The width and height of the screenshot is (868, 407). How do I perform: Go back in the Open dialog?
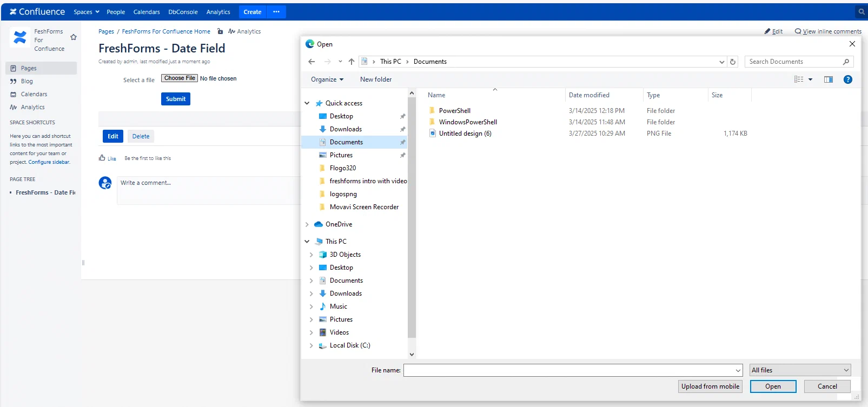click(312, 62)
